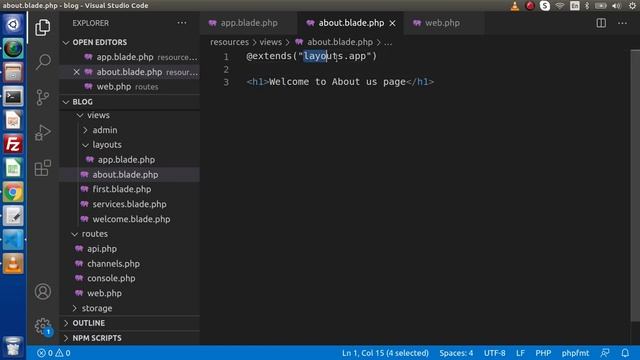Collapse the routes folder

pos(130,234)
